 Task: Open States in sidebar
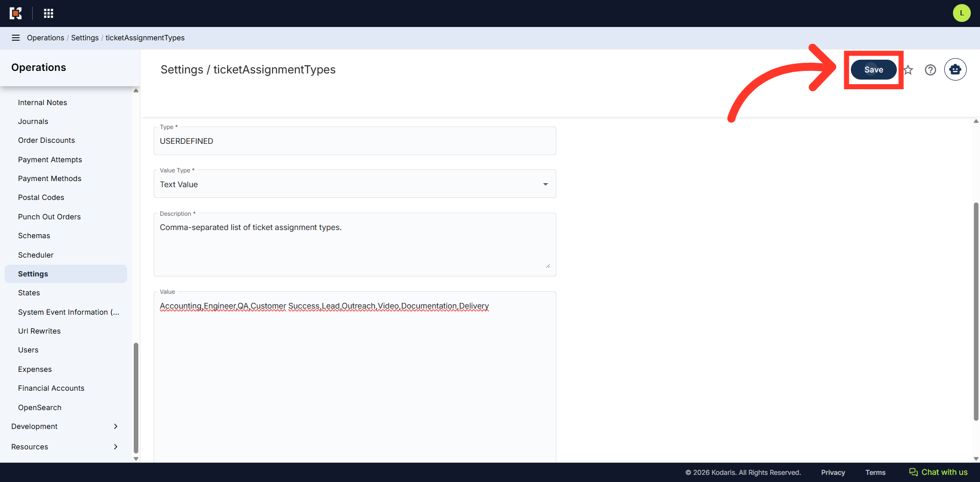[x=29, y=293]
